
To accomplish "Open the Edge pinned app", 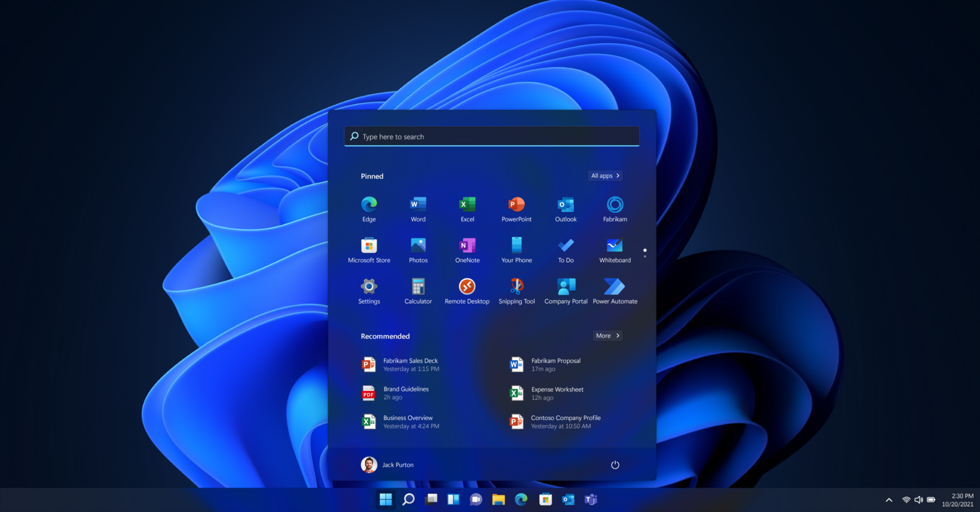I will click(x=369, y=209).
